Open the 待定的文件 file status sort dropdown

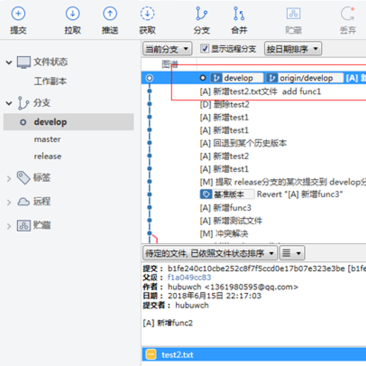point(210,253)
